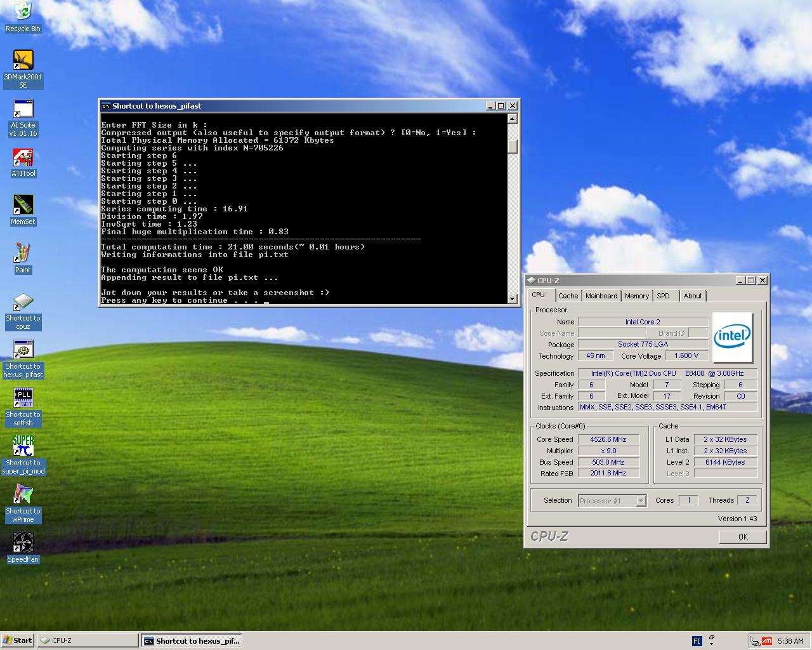Launch Paint from the desktop
812x650 pixels.
pyautogui.click(x=23, y=258)
